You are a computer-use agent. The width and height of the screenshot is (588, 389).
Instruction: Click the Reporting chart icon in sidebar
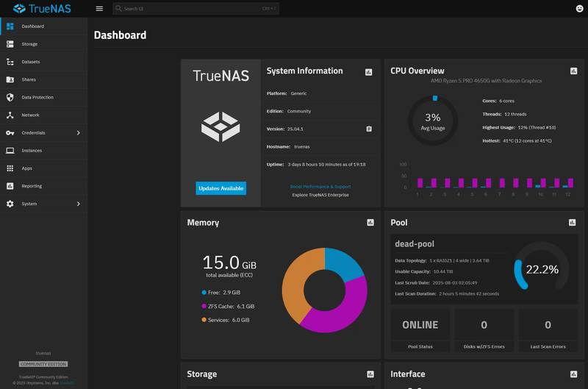(x=10, y=186)
